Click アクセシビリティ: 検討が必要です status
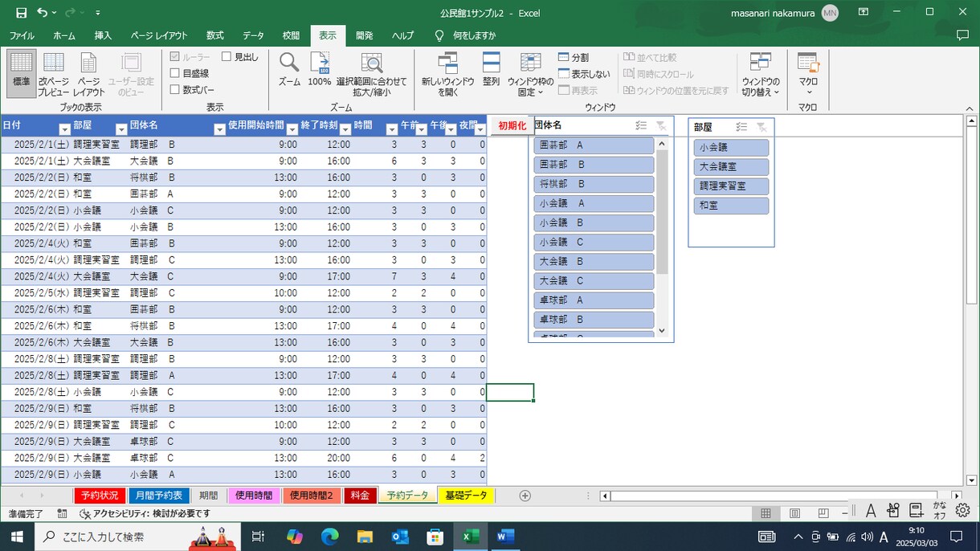Screen dimensions: 980x551 [x=145, y=513]
